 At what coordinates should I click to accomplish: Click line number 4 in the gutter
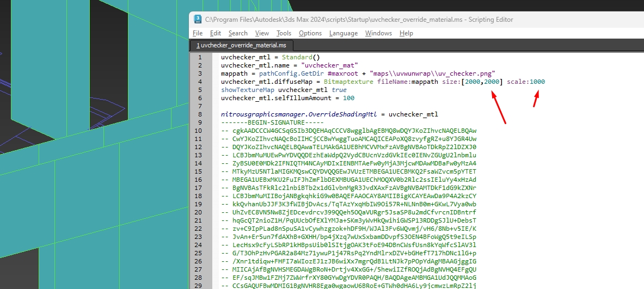(x=200, y=82)
